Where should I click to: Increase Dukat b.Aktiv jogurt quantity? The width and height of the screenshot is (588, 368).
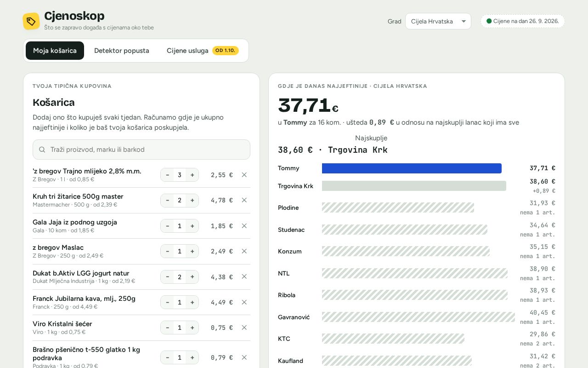coord(192,276)
